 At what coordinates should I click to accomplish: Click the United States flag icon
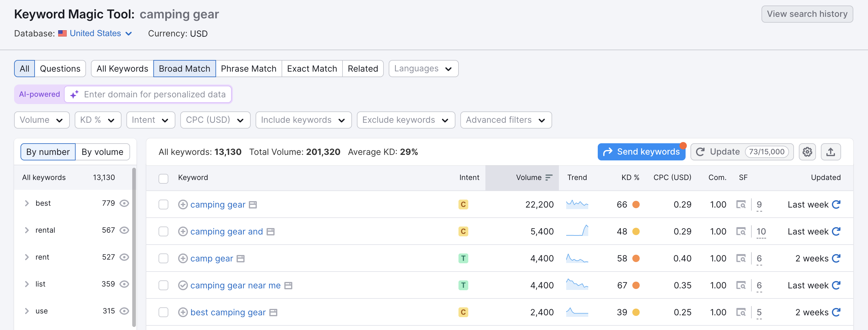tap(62, 33)
